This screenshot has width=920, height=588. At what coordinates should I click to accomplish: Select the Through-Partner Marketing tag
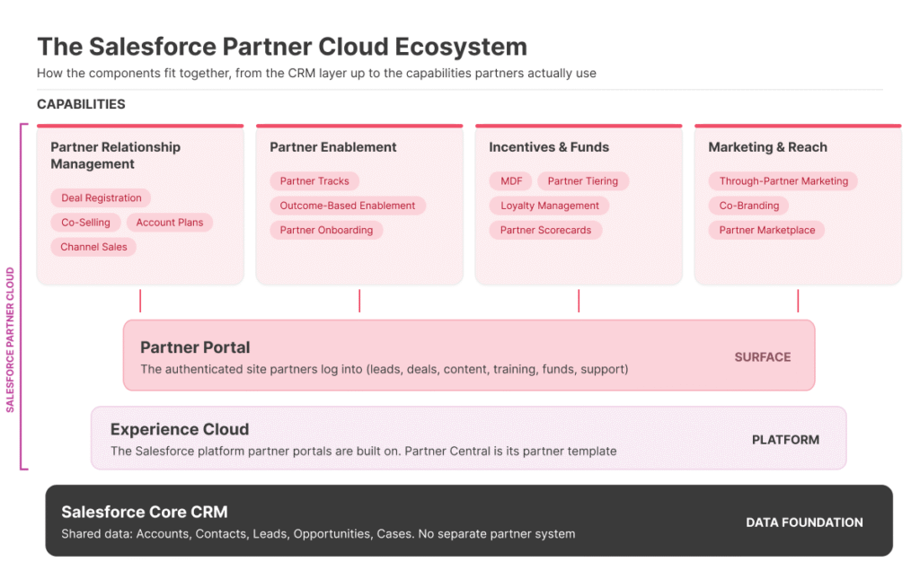click(783, 181)
